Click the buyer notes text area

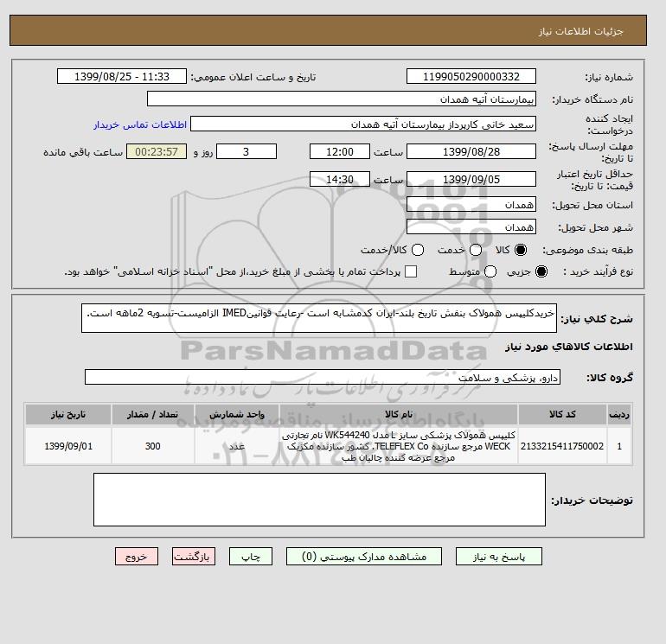pos(319,500)
